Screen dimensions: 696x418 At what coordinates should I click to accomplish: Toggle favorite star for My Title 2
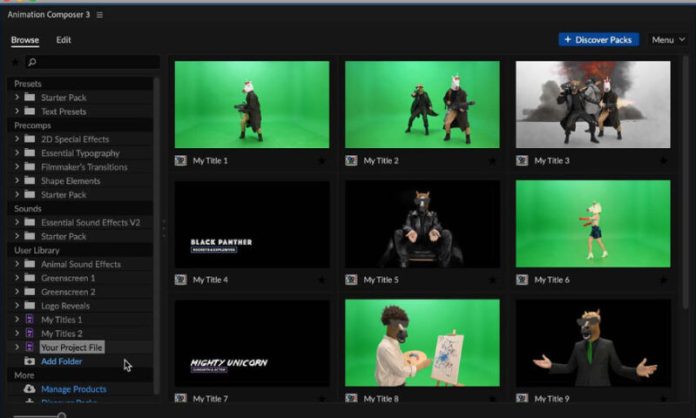click(492, 160)
